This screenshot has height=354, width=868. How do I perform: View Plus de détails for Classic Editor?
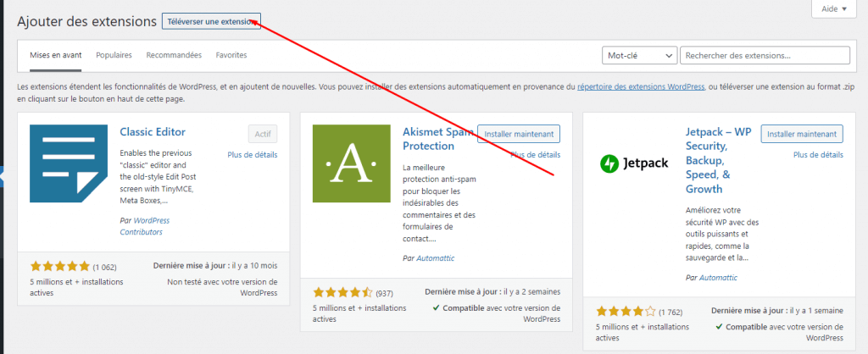(x=253, y=155)
